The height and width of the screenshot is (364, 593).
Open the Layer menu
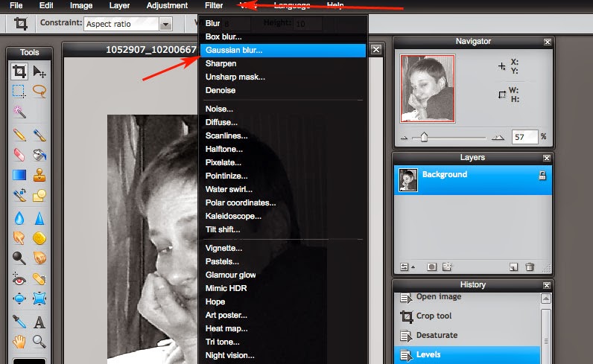tap(119, 6)
